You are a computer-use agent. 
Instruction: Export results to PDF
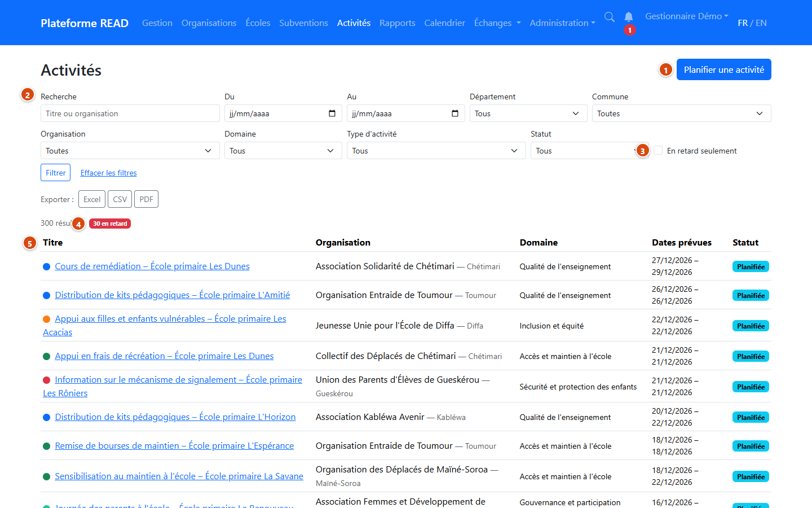click(x=146, y=199)
